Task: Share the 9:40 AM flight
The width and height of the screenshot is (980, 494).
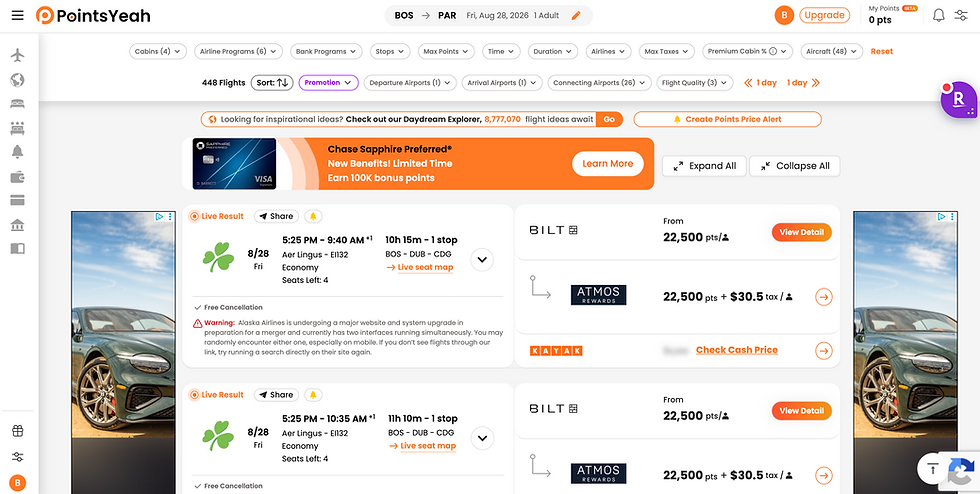Action: tap(276, 216)
